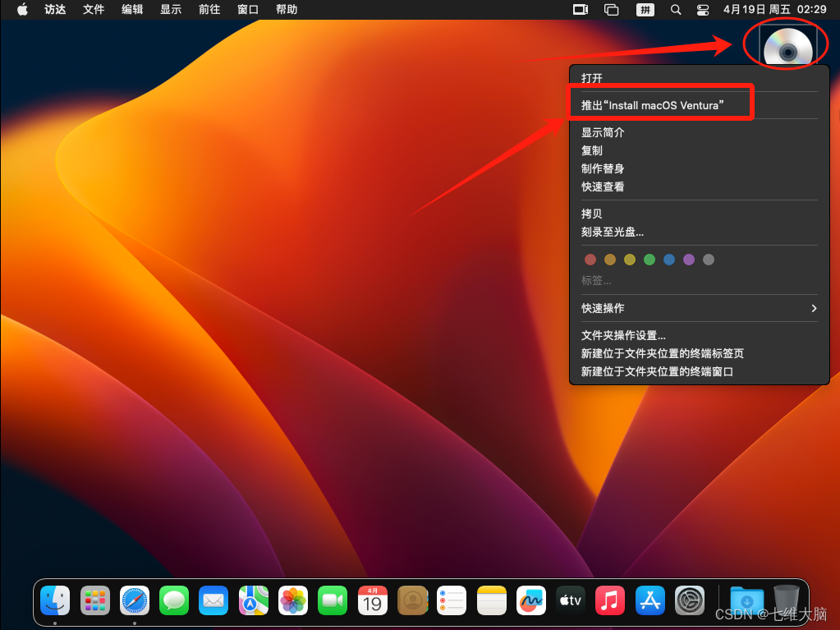The height and width of the screenshot is (630, 840).
Task: Open the 显示 menu
Action: 171,10
